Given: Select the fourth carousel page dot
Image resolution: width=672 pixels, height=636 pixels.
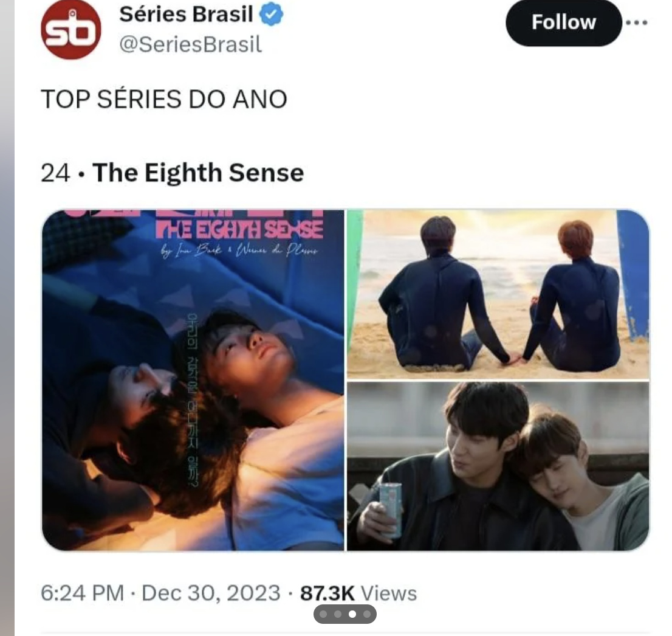Looking at the screenshot, I should [367, 614].
